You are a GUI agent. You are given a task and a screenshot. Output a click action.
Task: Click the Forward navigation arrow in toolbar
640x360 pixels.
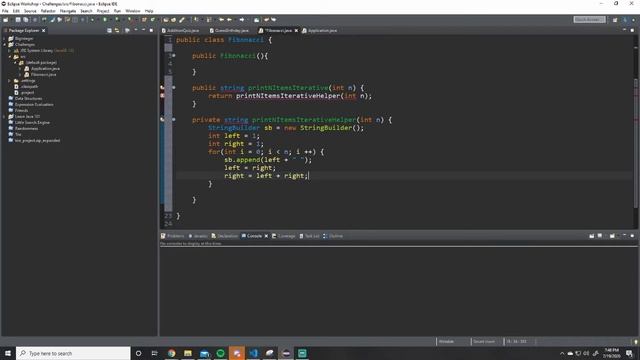242,20
